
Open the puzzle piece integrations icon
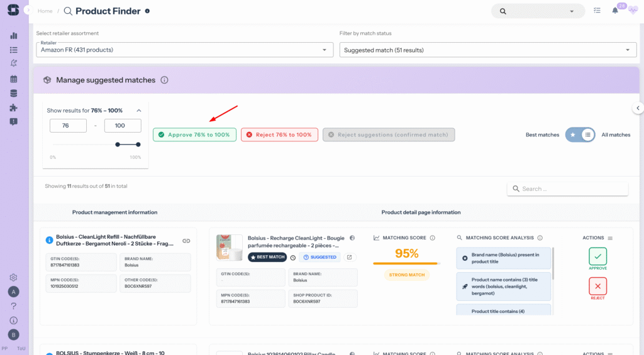tap(14, 107)
